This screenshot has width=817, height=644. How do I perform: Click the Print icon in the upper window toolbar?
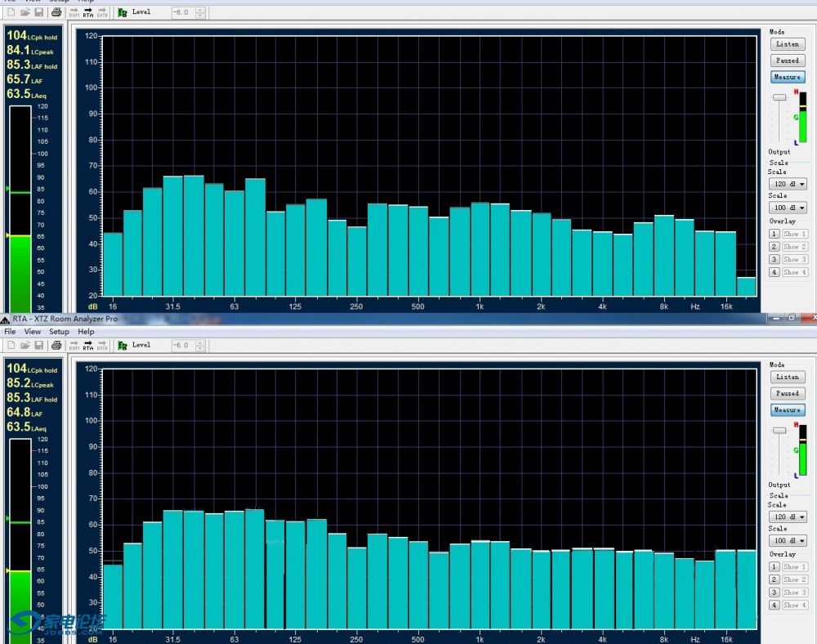pyautogui.click(x=56, y=12)
